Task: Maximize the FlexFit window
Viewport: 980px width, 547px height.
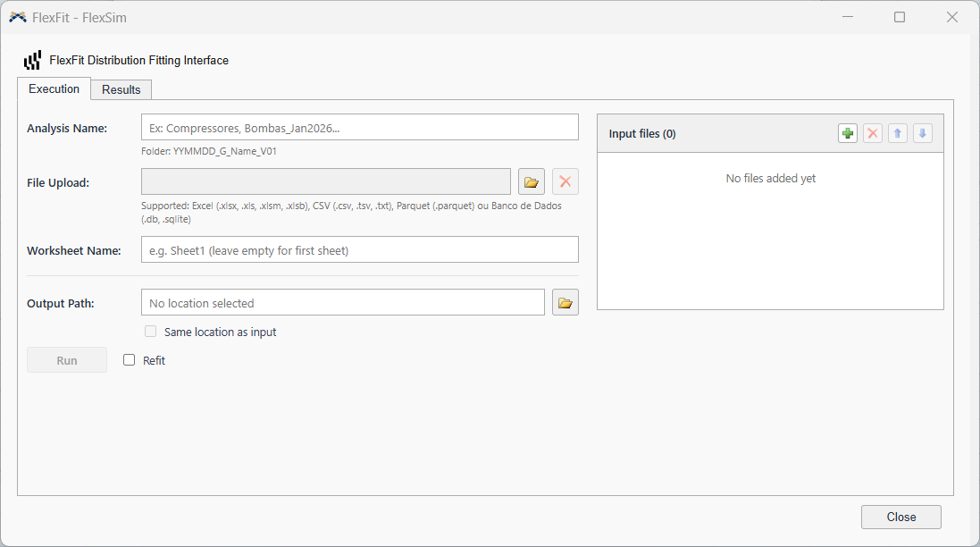Action: 900,17
